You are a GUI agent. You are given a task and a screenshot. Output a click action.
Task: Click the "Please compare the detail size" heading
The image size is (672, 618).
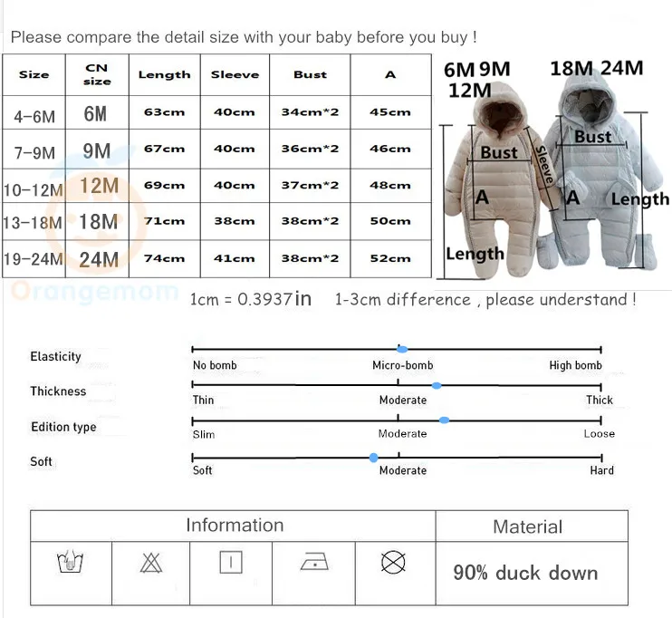[244, 37]
